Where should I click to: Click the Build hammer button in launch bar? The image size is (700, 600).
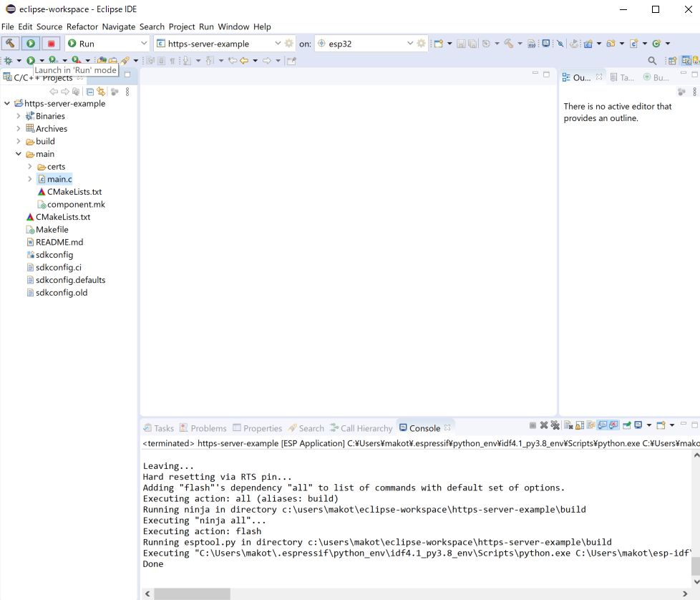click(x=10, y=43)
